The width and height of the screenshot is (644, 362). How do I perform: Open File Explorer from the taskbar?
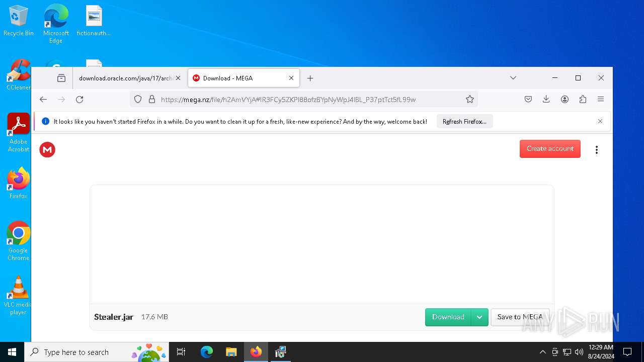[231, 352]
